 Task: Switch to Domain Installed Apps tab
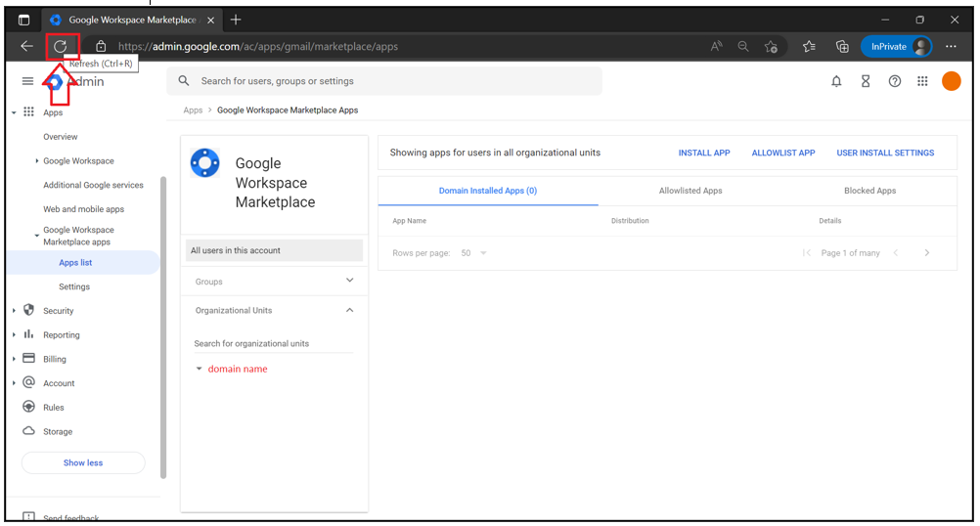point(488,191)
